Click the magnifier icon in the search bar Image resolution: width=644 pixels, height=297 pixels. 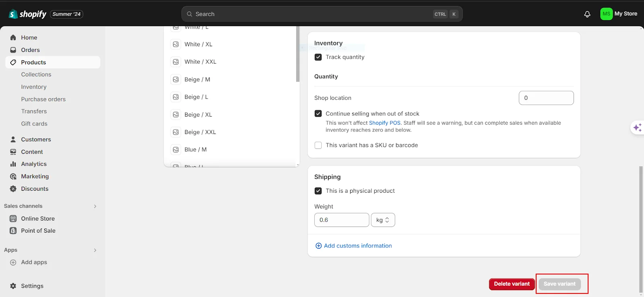click(190, 14)
